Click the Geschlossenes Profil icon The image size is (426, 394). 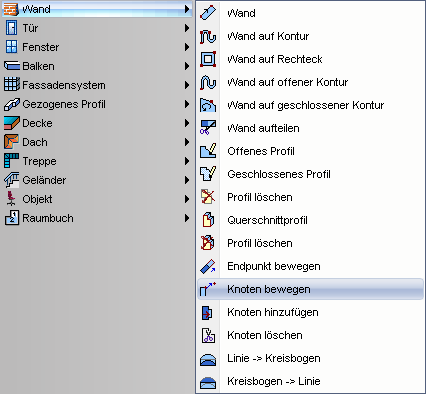pos(208,174)
